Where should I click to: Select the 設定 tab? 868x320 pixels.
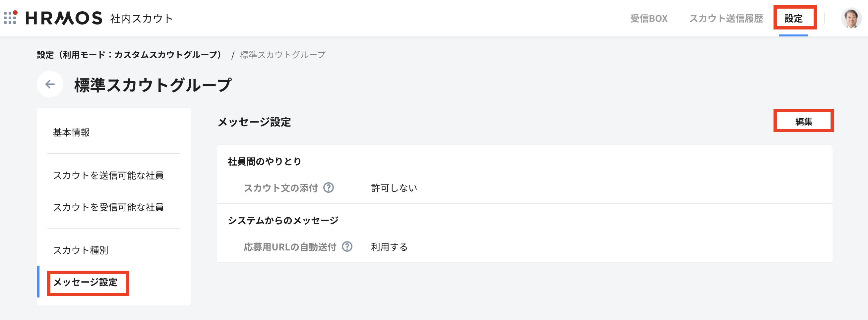793,19
